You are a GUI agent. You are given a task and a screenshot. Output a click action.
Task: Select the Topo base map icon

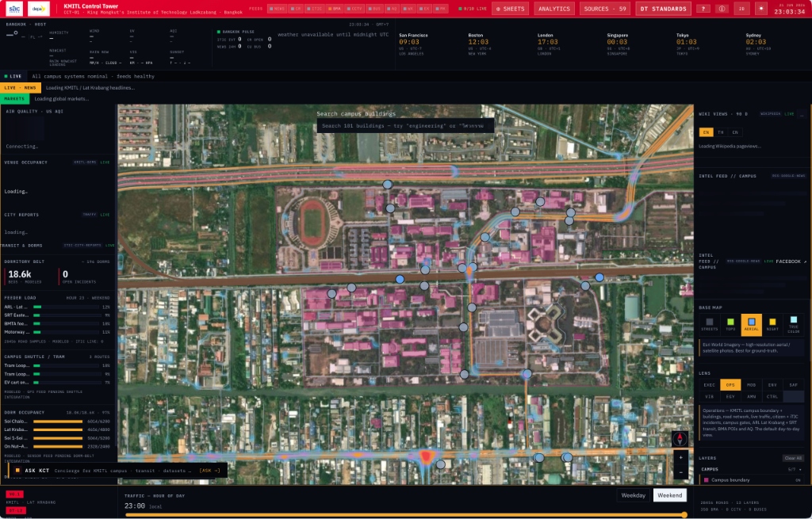[x=730, y=325]
